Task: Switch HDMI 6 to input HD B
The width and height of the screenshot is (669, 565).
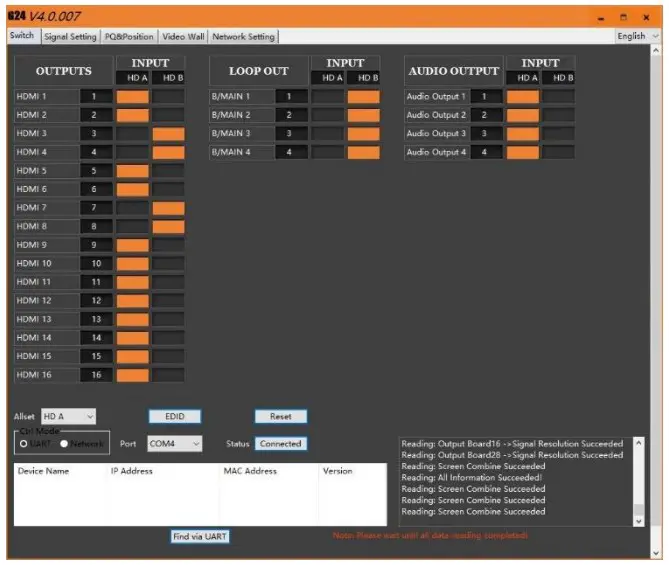Action: 169,189
